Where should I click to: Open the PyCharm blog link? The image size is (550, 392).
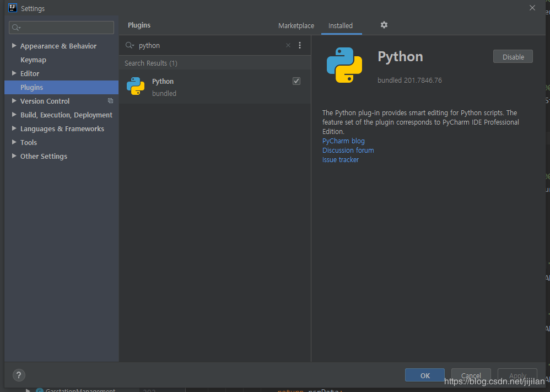343,141
